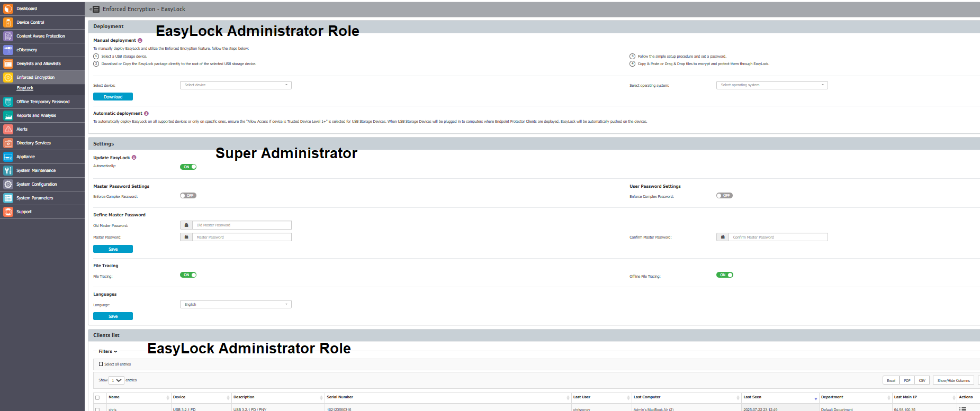Save the language setting
This screenshot has height=411, width=980.
[113, 316]
